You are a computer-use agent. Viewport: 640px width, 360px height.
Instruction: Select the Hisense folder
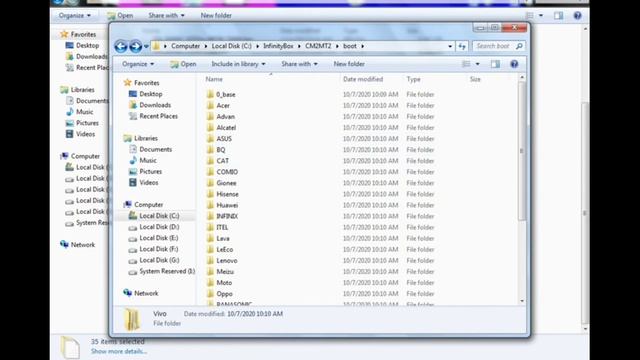click(x=222, y=194)
